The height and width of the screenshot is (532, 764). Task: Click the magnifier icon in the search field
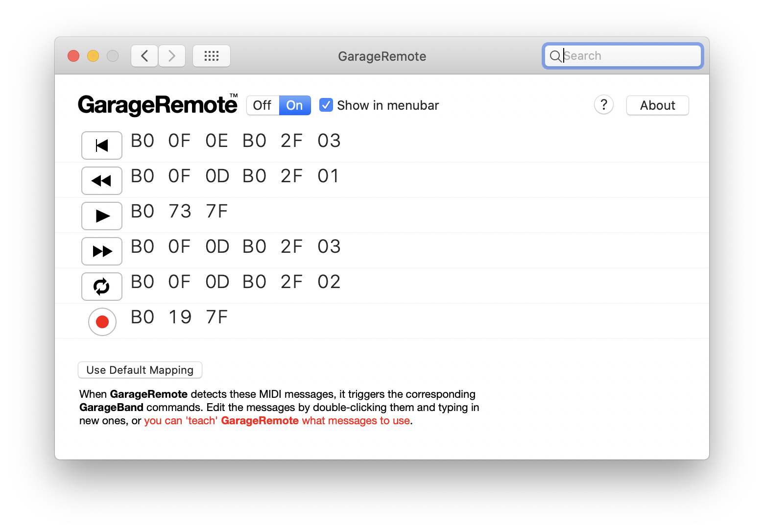(x=555, y=56)
